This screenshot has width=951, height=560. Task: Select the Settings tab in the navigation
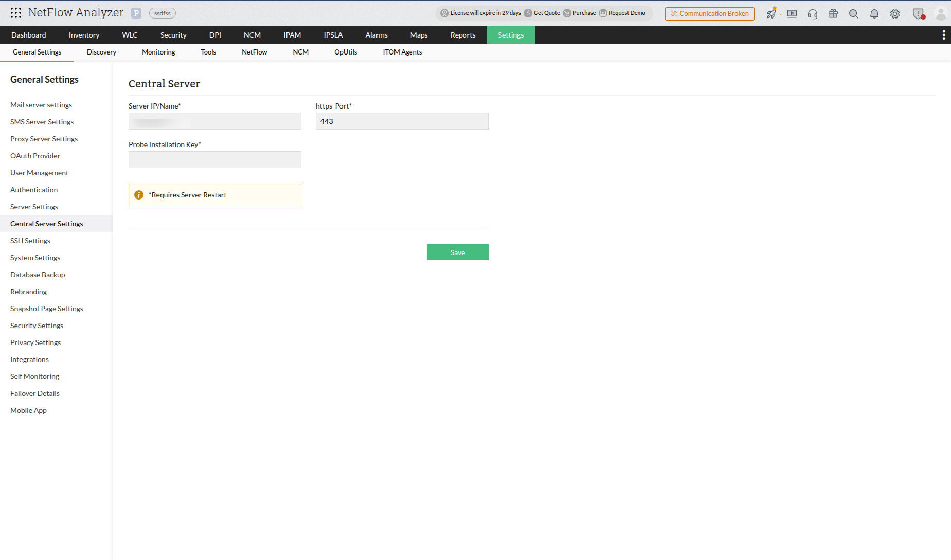[510, 35]
